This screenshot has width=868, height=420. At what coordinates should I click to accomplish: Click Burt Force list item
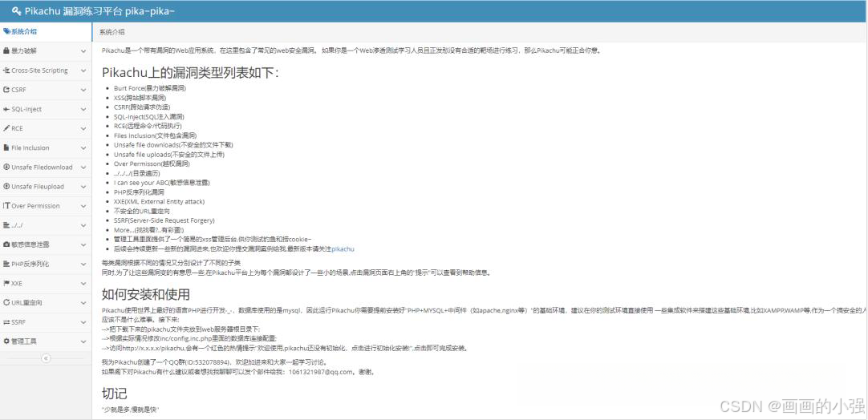pos(150,88)
